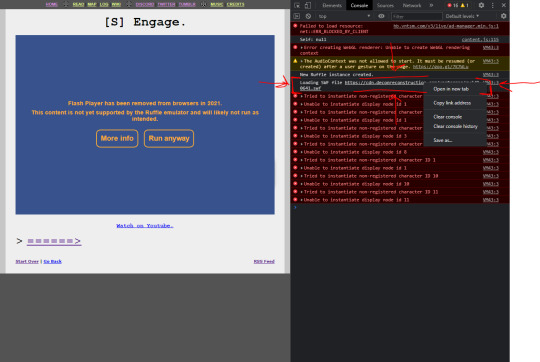The height and width of the screenshot is (362, 540).
Task: Open the RSS Feed link
Action: [264, 261]
